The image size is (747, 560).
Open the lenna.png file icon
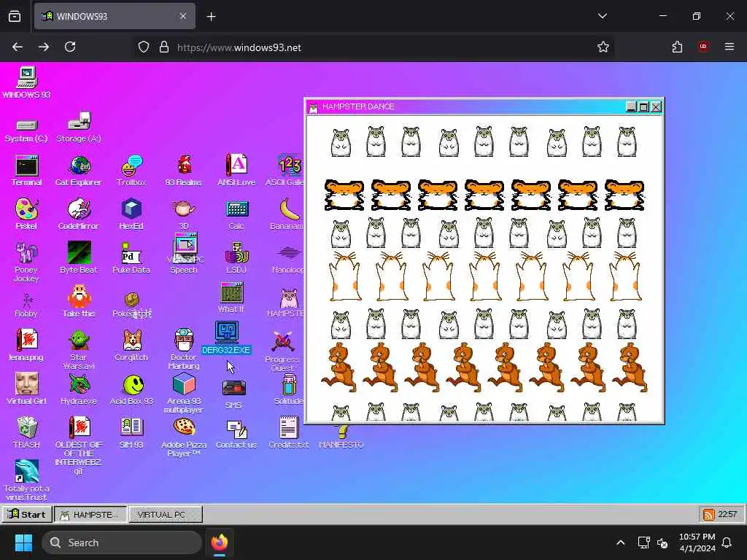point(26,345)
